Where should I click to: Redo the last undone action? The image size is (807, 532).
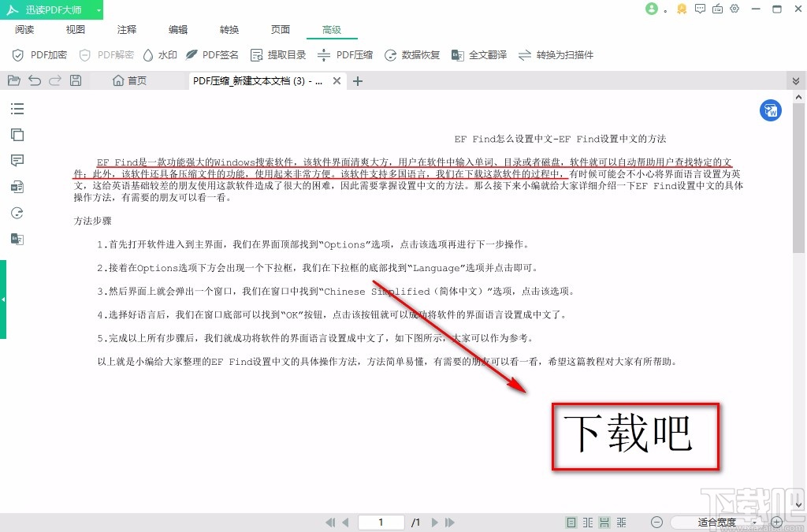coord(55,80)
